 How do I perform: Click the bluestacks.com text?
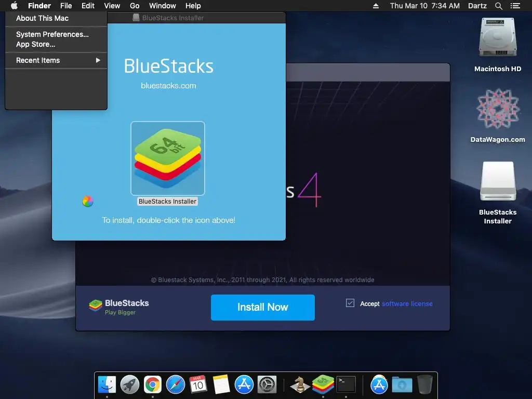click(x=168, y=86)
